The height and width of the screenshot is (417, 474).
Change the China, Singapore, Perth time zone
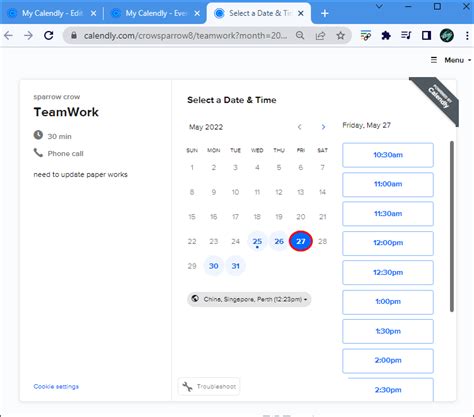pyautogui.click(x=249, y=299)
